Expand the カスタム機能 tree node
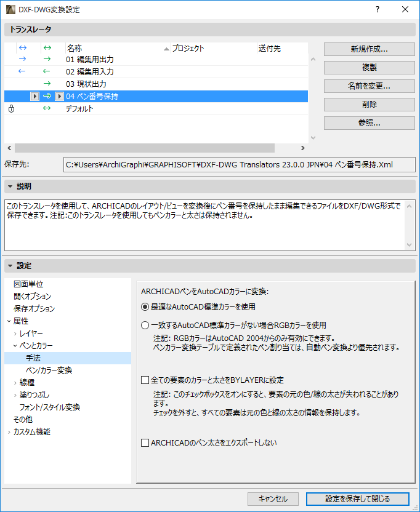Viewport: 420px width, 512px height. [x=9, y=432]
